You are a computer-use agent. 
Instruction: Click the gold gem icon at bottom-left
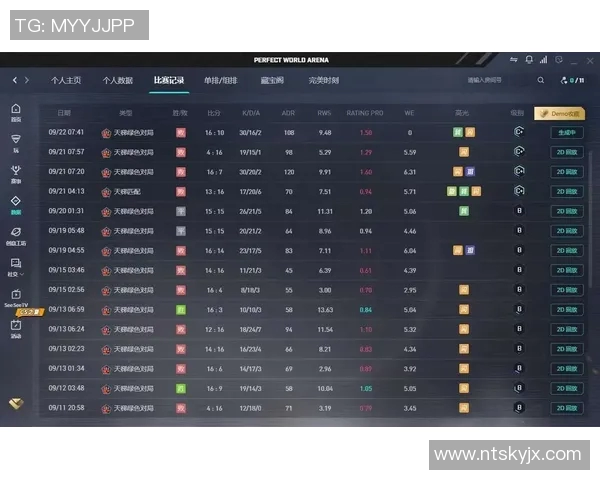pyautogui.click(x=17, y=402)
